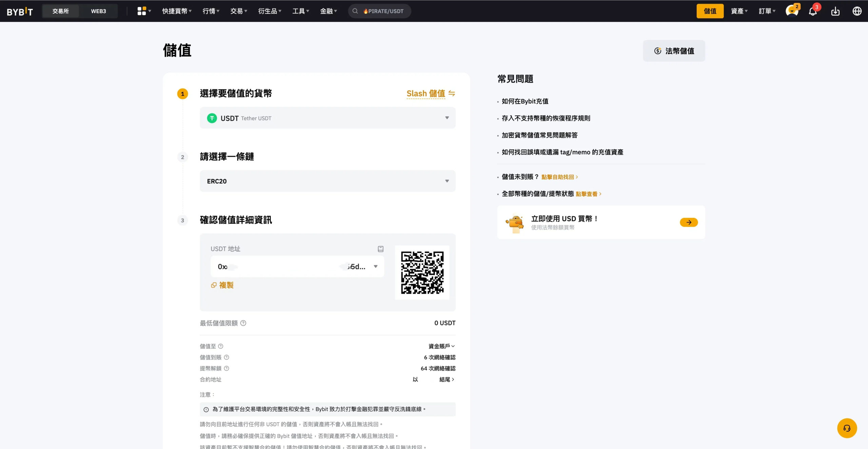Open the ERC20 chain dropdown
868x449 pixels.
[328, 181]
